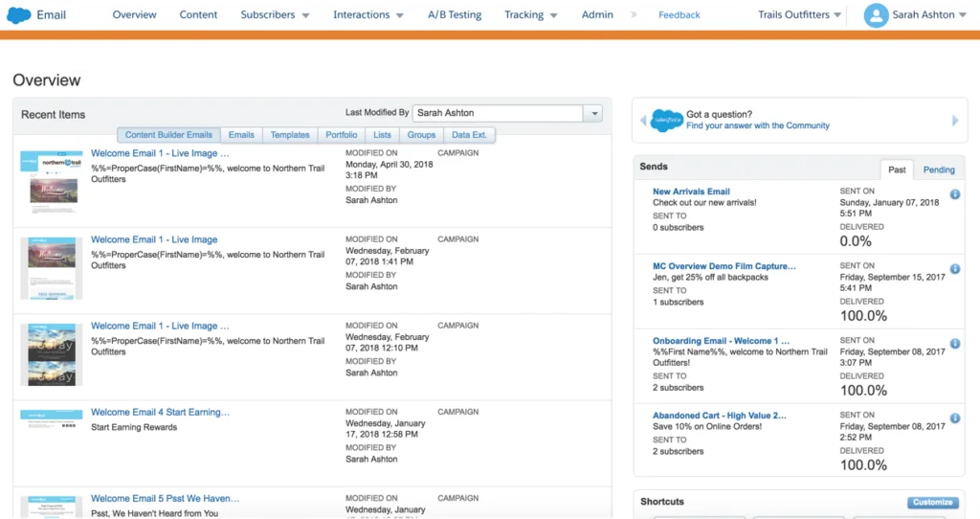Screen dimensions: 980x519
Task: Open info icon for MC Overview Demo send
Action: (955, 269)
